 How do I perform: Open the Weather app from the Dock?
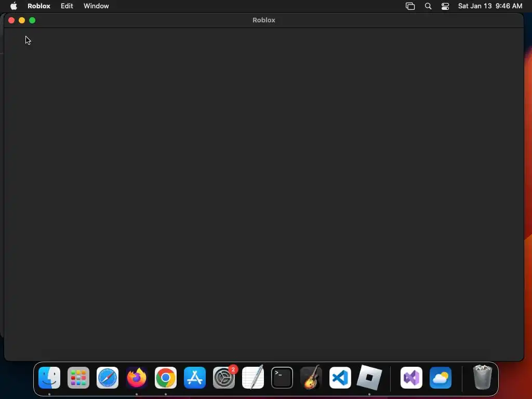[441, 378]
